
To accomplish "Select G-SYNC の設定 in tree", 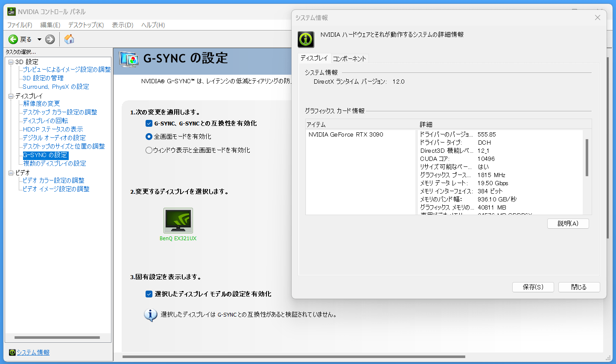I will point(45,155).
